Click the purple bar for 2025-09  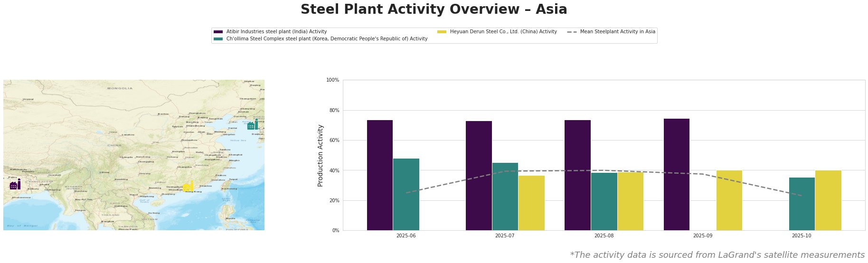point(676,174)
